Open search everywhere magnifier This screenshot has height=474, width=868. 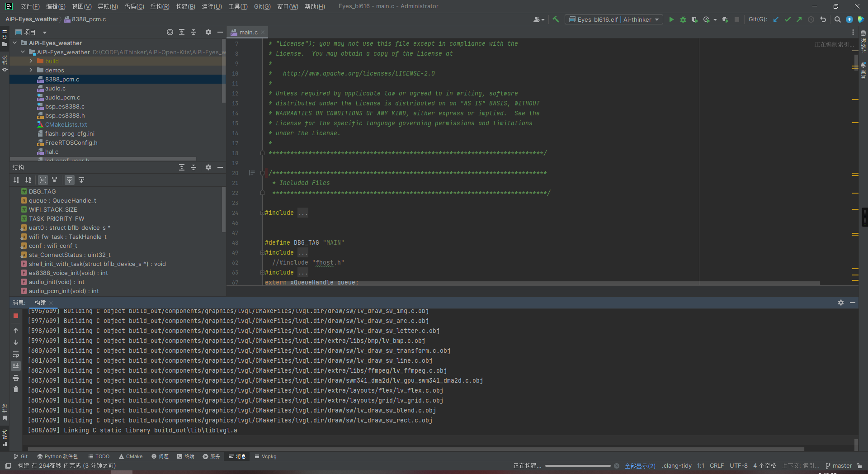[x=838, y=19]
